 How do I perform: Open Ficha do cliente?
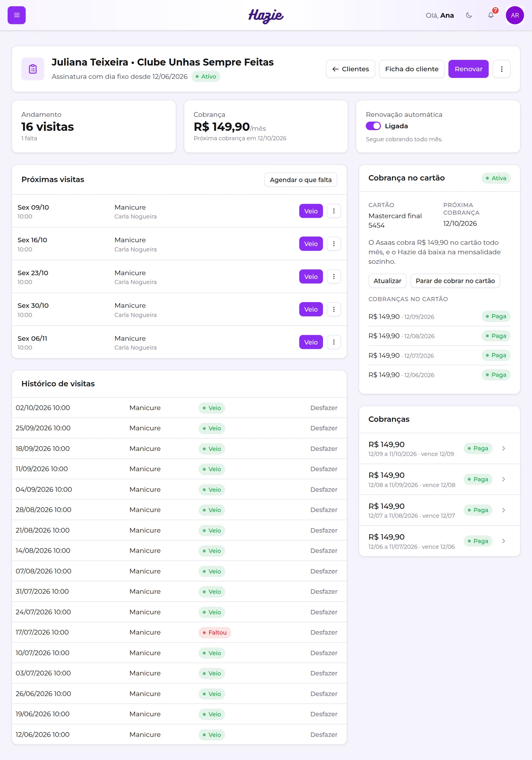point(411,69)
